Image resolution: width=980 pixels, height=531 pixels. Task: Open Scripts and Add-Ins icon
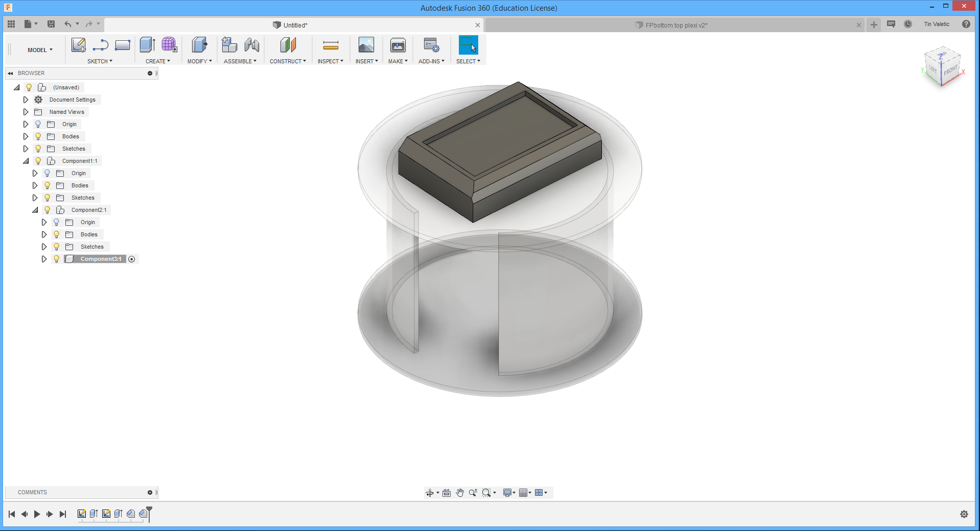431,45
